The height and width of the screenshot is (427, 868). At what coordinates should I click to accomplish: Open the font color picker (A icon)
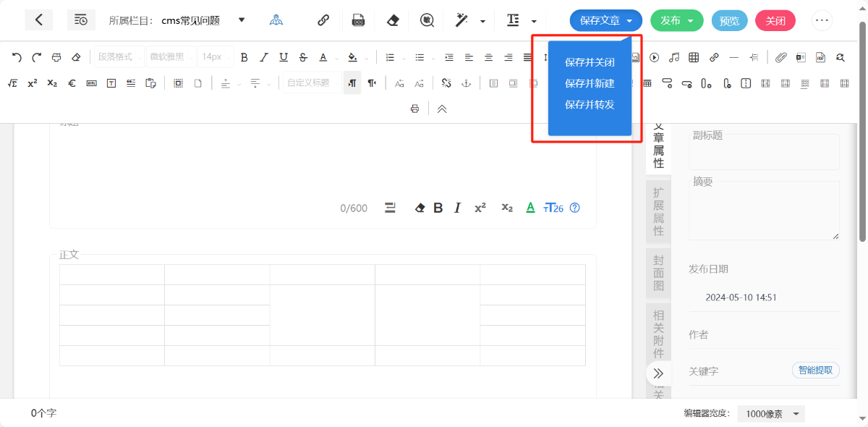point(323,57)
